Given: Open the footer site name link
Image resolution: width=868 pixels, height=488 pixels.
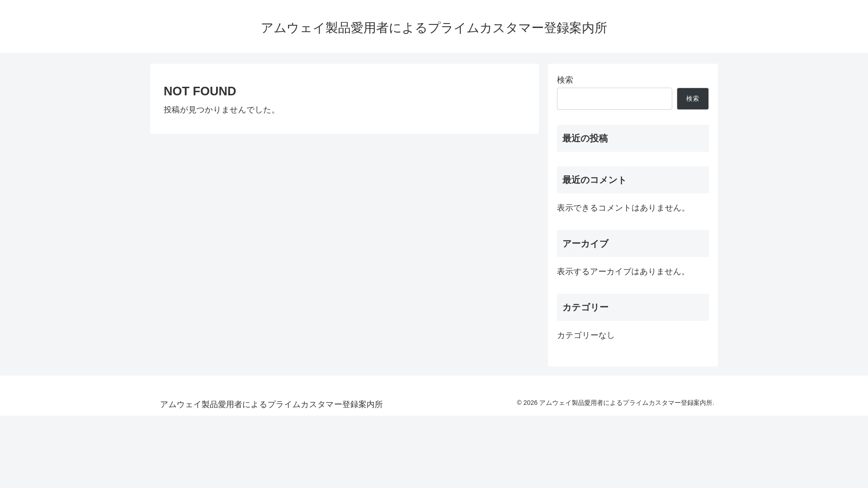Looking at the screenshot, I should coord(271,404).
